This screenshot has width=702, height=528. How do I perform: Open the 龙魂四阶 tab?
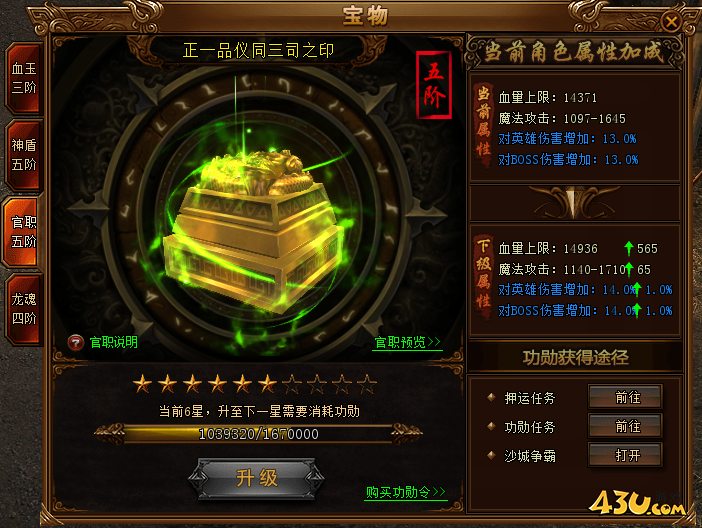(24, 309)
